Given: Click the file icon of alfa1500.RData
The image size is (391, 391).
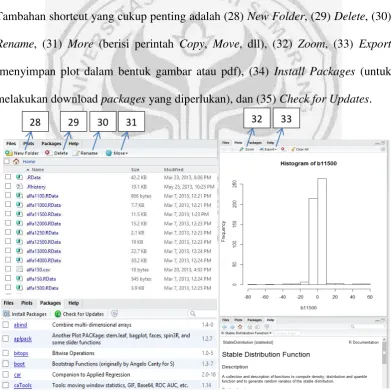Looking at the screenshot, I should tap(19, 288).
